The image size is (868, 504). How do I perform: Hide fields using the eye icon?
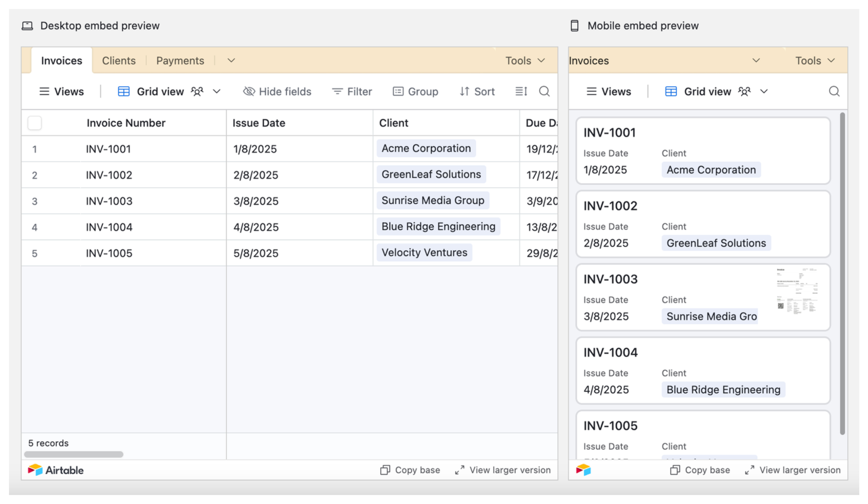tap(277, 91)
